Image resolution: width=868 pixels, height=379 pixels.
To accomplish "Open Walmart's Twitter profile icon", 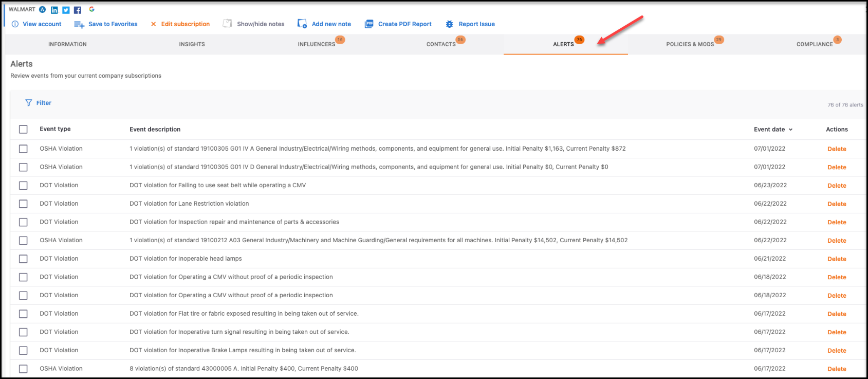I will point(66,10).
